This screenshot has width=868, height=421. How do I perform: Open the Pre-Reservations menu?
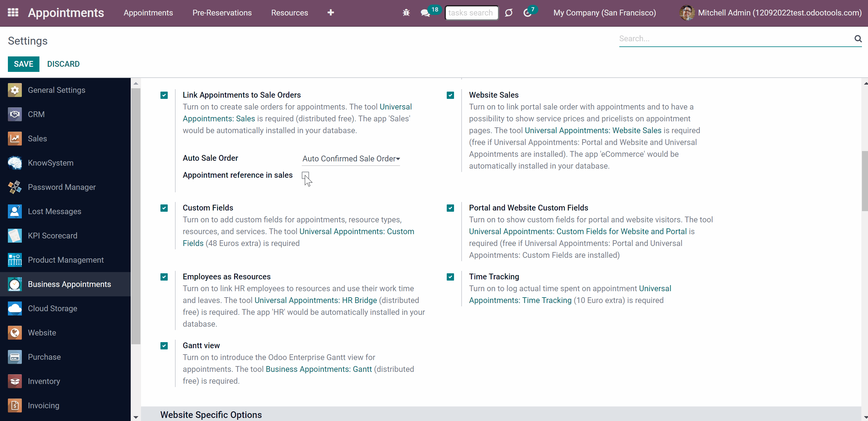[222, 13]
